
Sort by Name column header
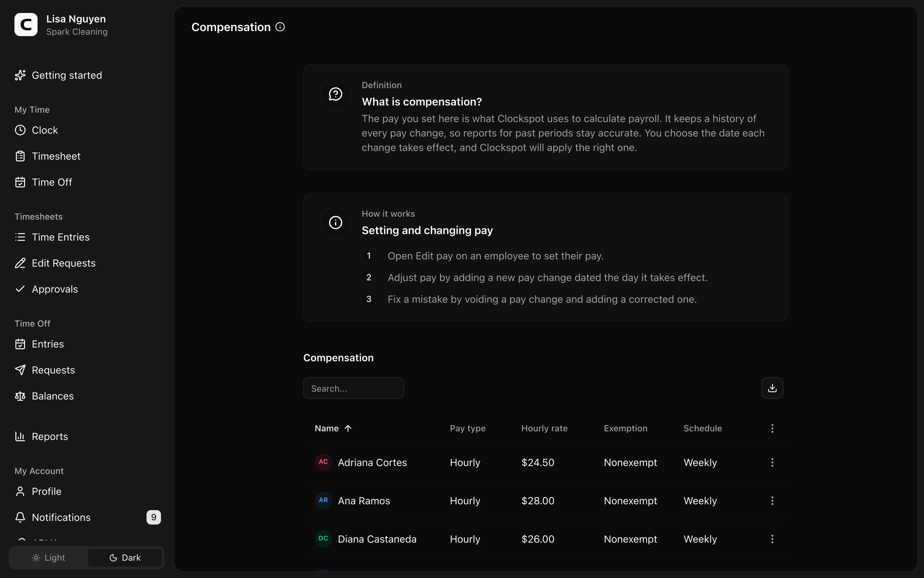pyautogui.click(x=327, y=428)
